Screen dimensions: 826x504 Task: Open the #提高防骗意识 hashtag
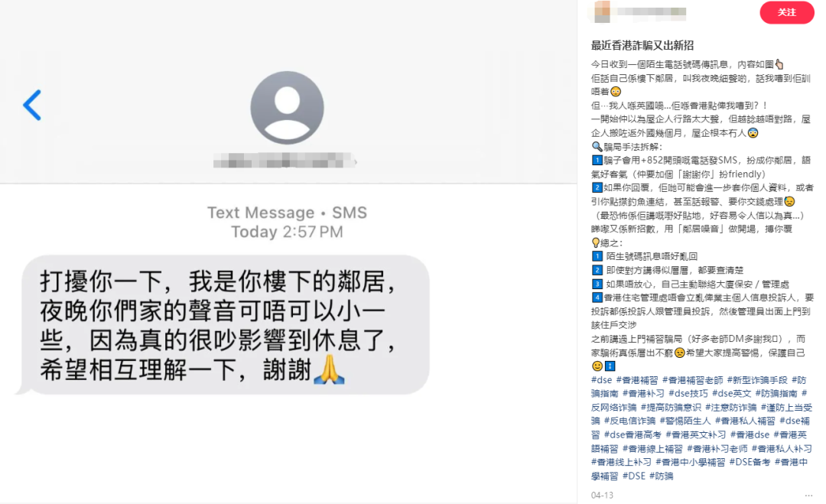671,407
